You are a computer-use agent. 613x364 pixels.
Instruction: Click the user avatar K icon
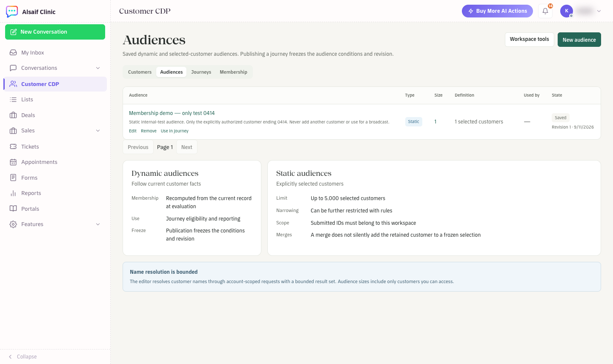click(x=567, y=11)
